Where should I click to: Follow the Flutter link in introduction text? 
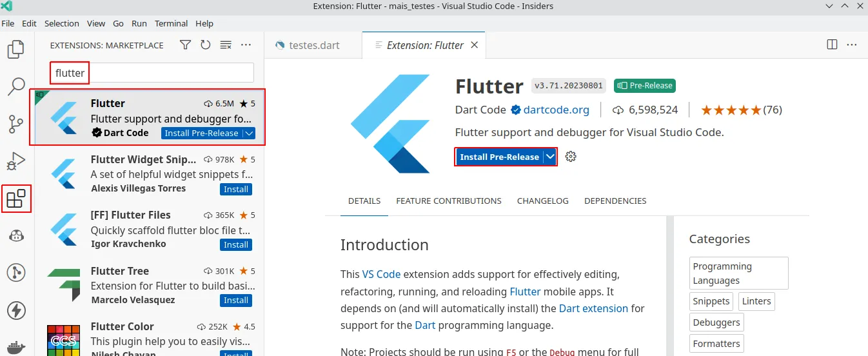click(525, 292)
